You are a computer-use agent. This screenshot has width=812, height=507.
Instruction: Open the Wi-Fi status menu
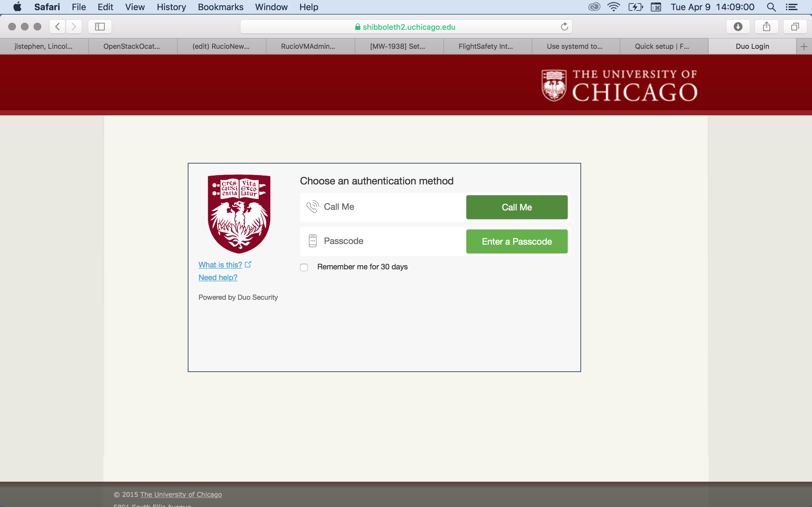click(x=613, y=7)
